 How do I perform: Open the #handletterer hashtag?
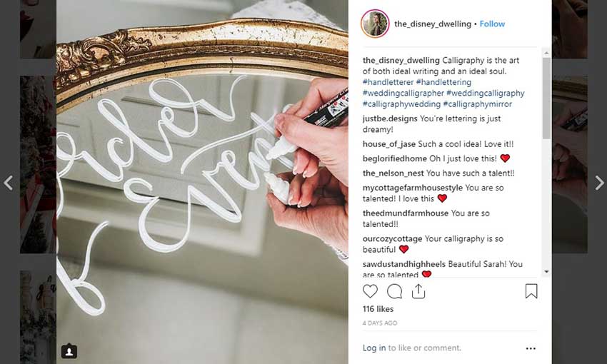(x=388, y=82)
